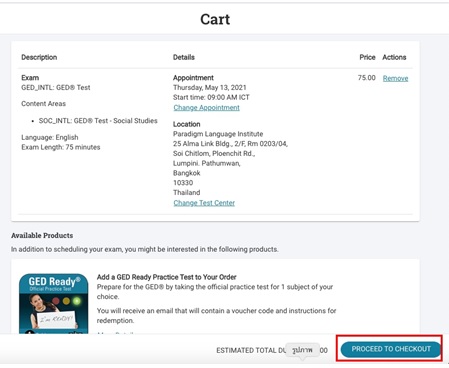Click the GED Ready practice test thumbnail
The height and width of the screenshot is (368, 449).
coord(54,304)
